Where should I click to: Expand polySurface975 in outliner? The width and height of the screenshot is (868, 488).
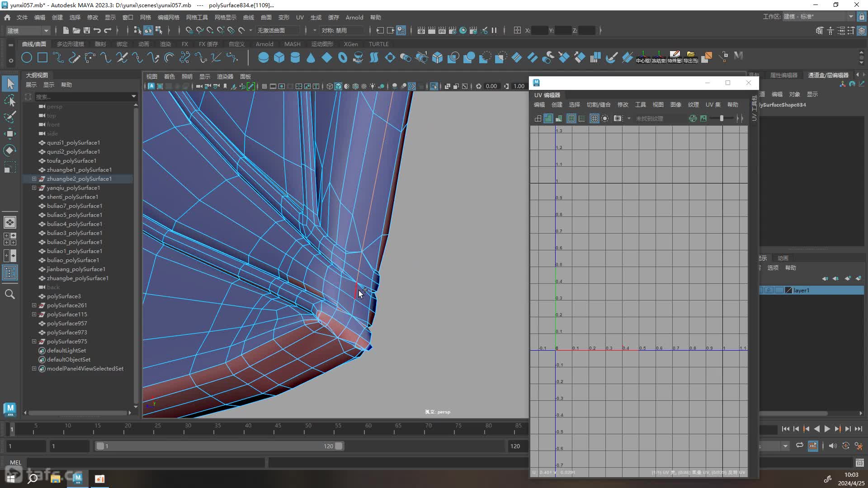click(34, 341)
